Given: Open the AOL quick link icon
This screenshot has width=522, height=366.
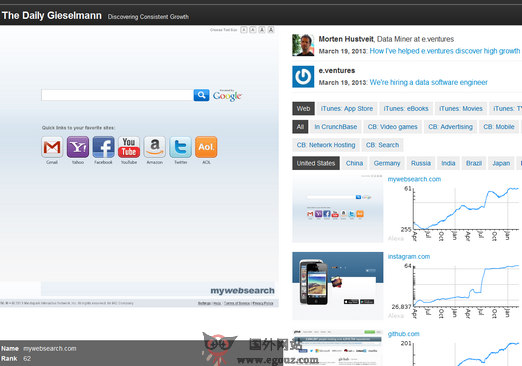Looking at the screenshot, I should click(206, 147).
